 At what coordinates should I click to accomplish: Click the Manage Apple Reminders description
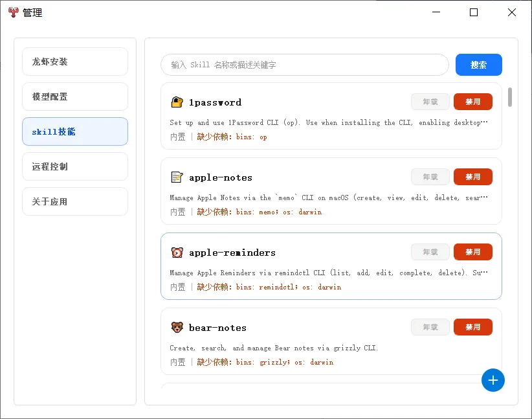(328, 272)
